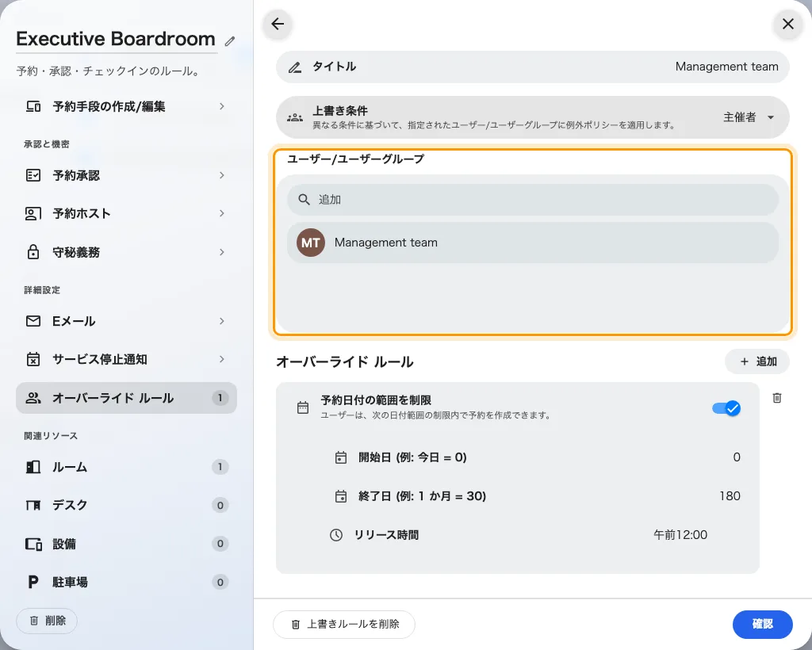Click the 設備 equipment icon
The height and width of the screenshot is (650, 812).
coord(33,544)
